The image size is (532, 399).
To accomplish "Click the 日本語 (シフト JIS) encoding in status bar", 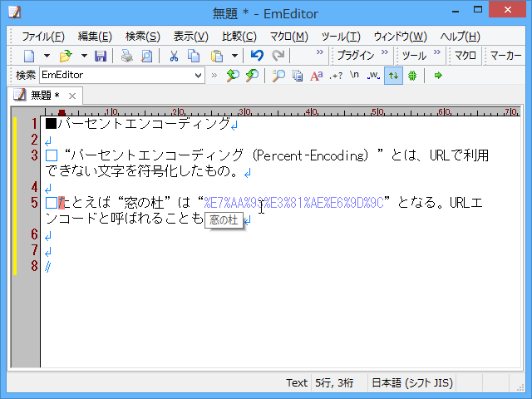I will pyautogui.click(x=412, y=382).
